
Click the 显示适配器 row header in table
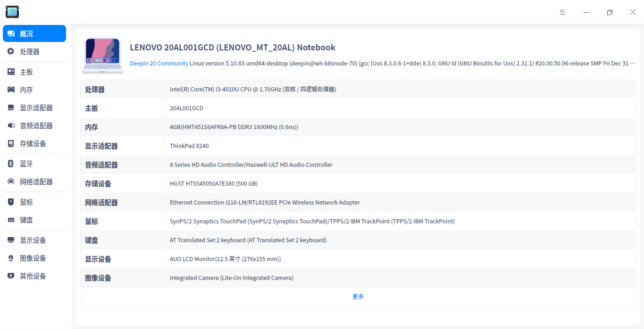point(101,146)
